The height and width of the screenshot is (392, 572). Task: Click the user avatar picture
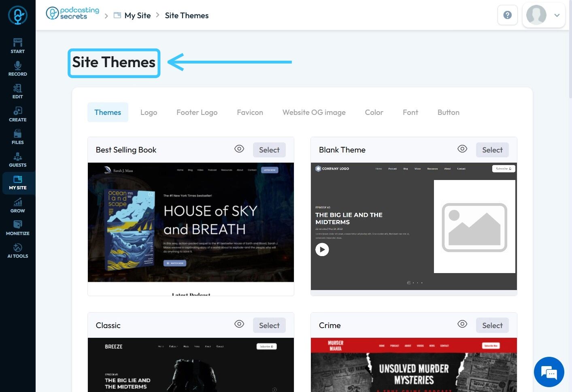(x=536, y=15)
